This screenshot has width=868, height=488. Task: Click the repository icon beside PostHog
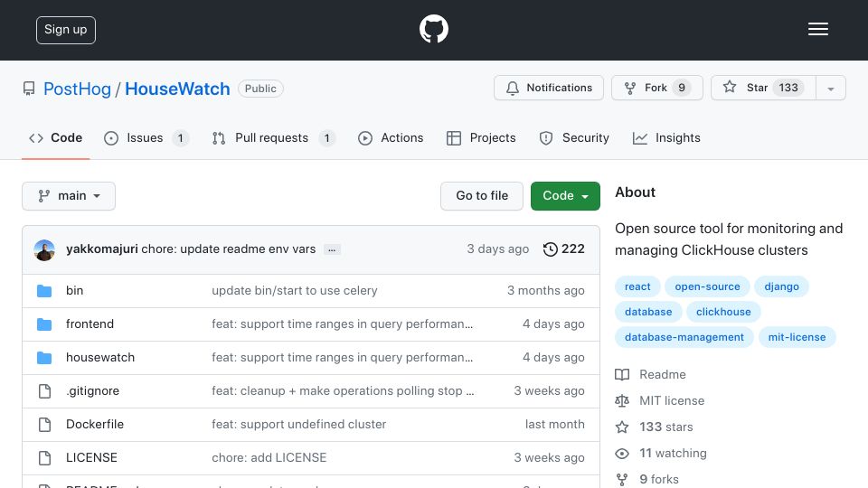coord(29,89)
